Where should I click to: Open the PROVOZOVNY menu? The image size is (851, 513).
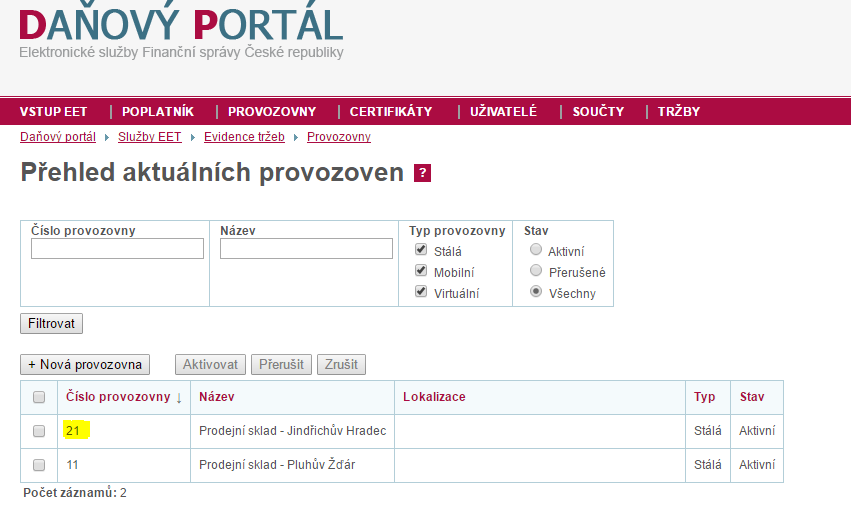click(272, 112)
